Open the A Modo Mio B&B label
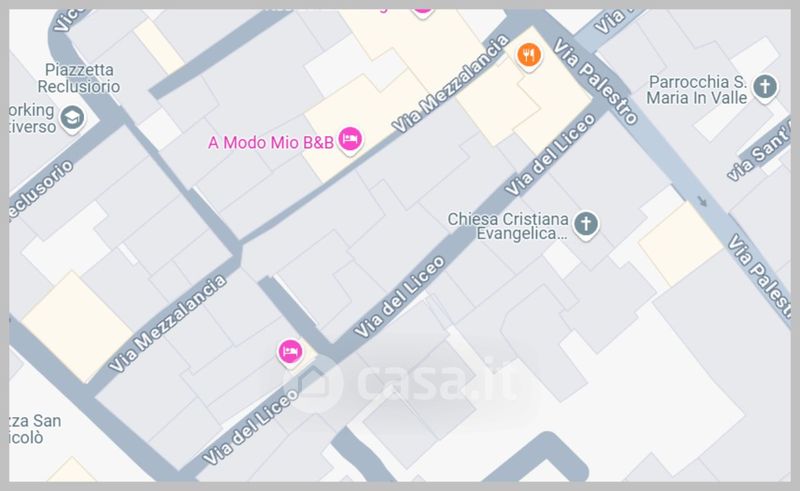Image resolution: width=800 pixels, height=491 pixels. (271, 142)
